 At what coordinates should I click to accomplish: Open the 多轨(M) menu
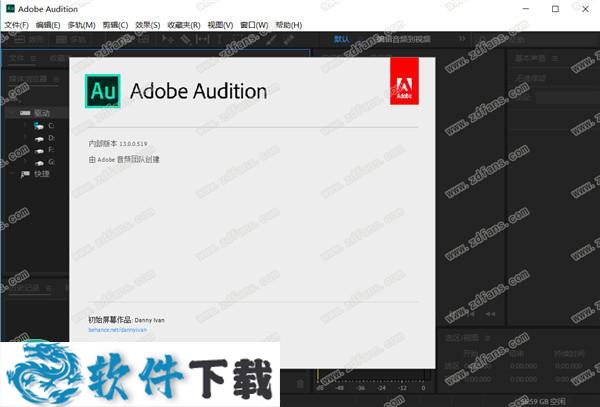point(81,25)
